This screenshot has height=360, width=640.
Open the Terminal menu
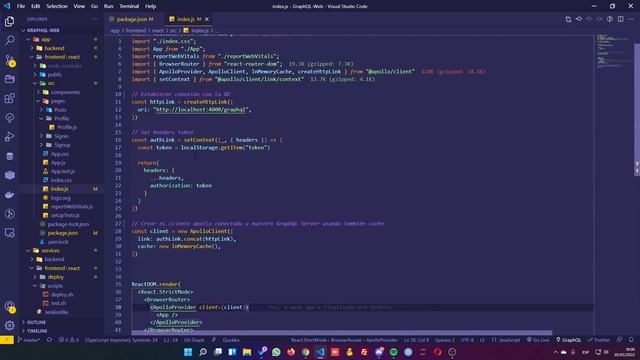coord(129,6)
